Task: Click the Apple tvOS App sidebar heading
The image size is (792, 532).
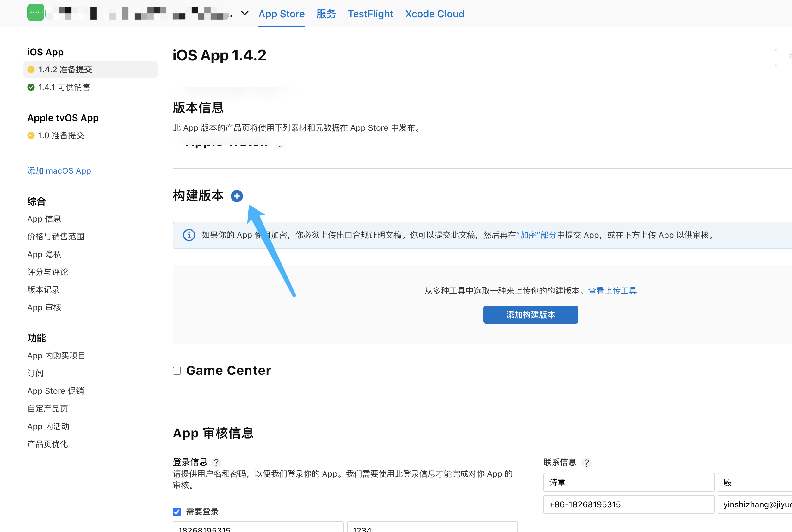Action: (63, 118)
